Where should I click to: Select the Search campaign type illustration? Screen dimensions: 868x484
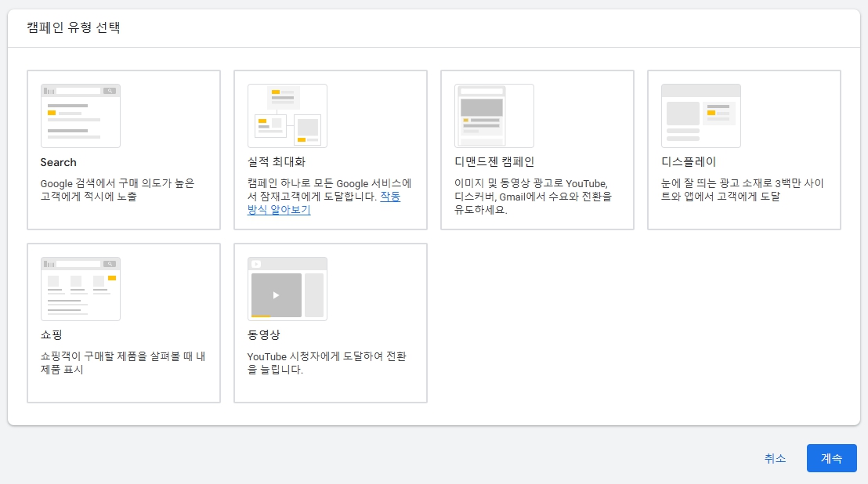coord(80,116)
